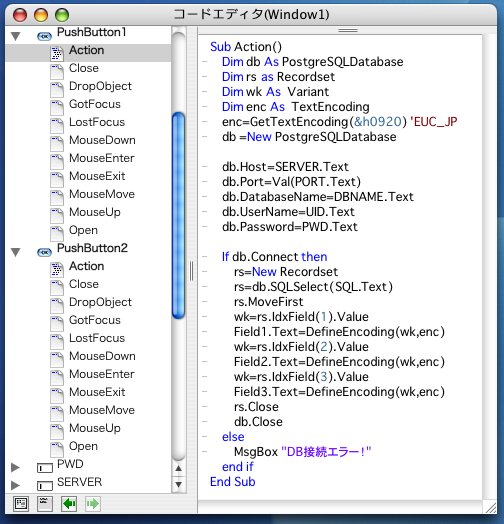
Task: Select GotFocus event under PushButton2
Action: point(95,320)
